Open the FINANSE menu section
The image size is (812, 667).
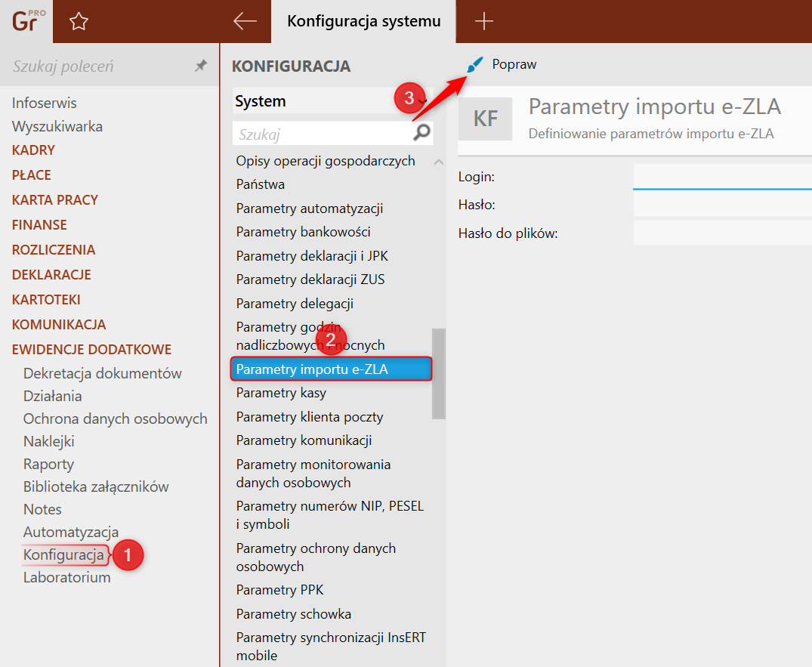(x=39, y=225)
